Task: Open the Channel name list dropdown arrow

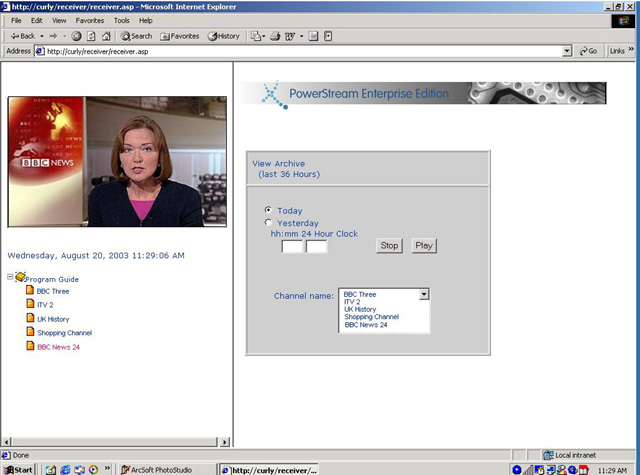Action: click(x=424, y=294)
